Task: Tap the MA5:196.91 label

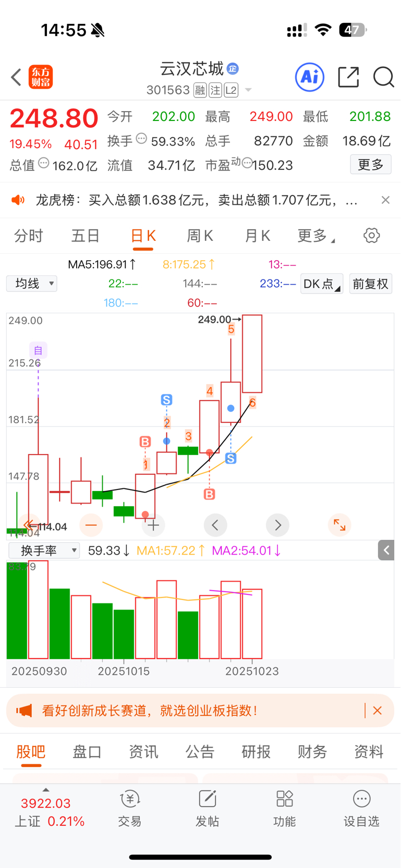Action: click(x=102, y=264)
